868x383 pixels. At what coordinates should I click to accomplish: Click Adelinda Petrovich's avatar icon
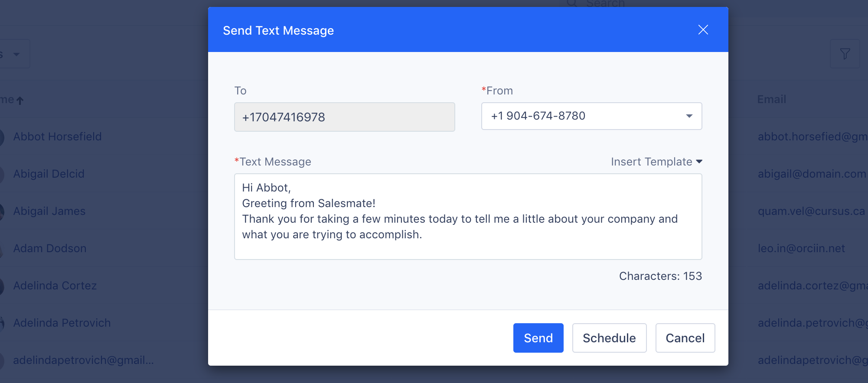[x=1, y=323]
